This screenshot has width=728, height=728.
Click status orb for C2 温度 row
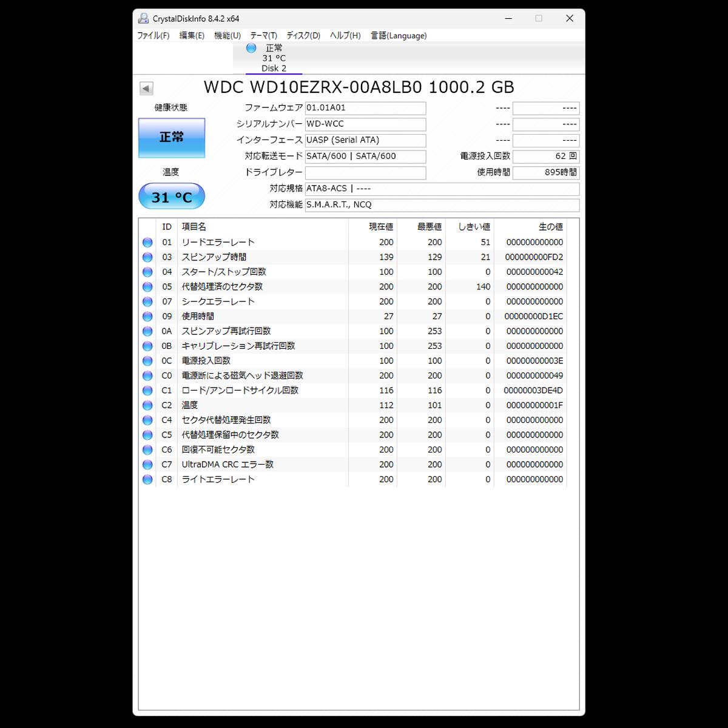tap(147, 405)
